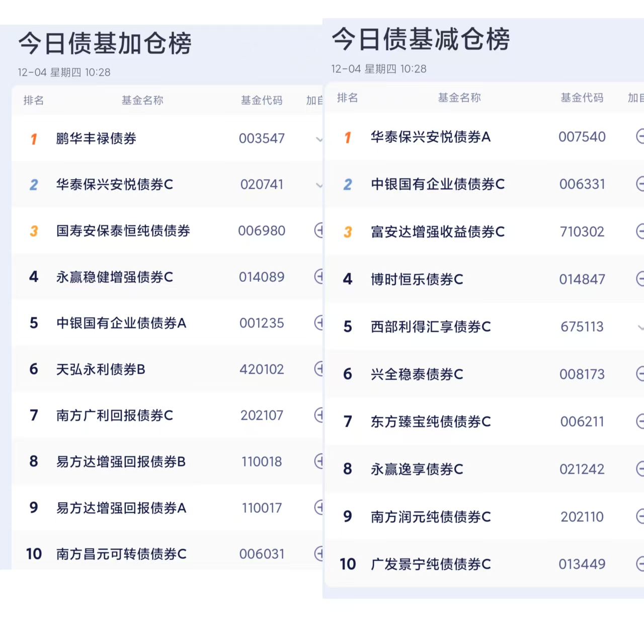Open the 博时恒乐债券C fund entry
The image size is (644, 644).
pos(417,279)
